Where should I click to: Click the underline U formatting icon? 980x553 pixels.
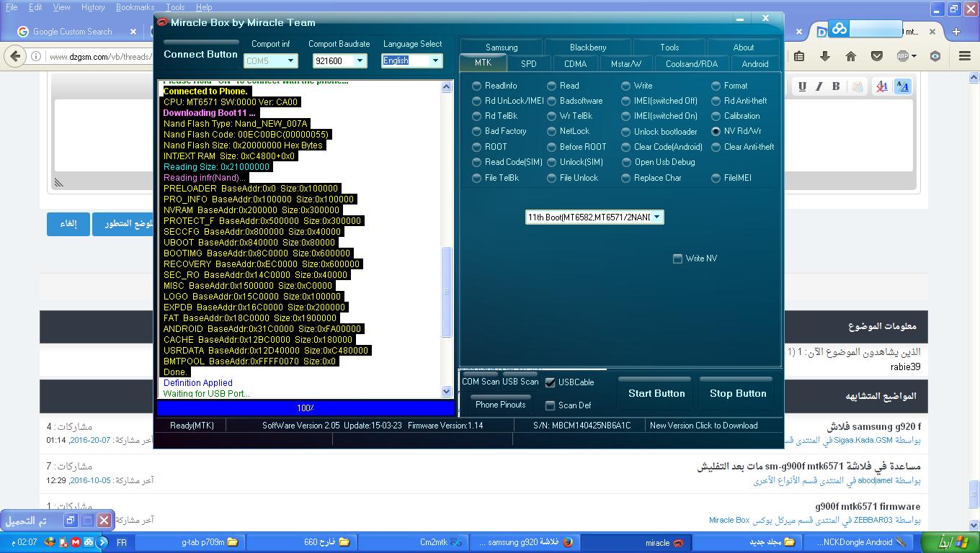coord(802,86)
